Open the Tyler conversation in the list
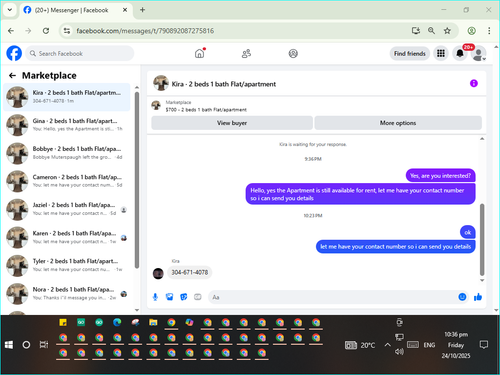500x375 pixels. coord(67,266)
